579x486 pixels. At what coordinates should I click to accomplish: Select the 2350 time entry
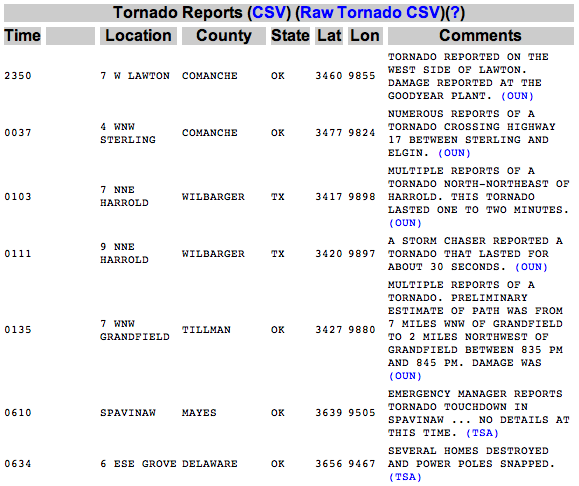point(18,76)
